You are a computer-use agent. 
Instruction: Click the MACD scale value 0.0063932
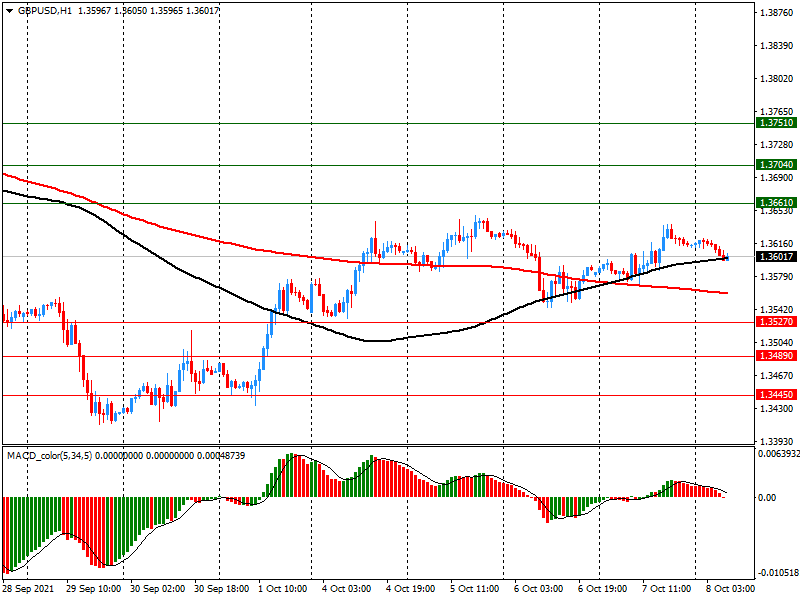coord(779,454)
